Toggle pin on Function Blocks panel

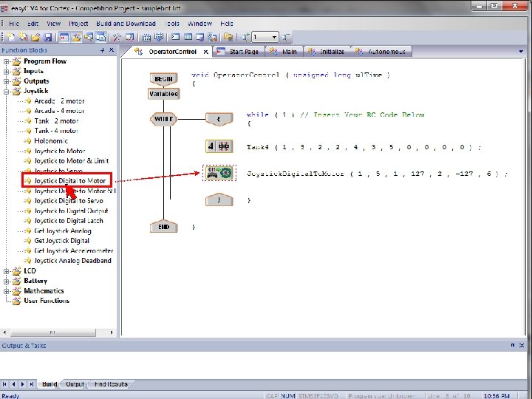[x=103, y=50]
